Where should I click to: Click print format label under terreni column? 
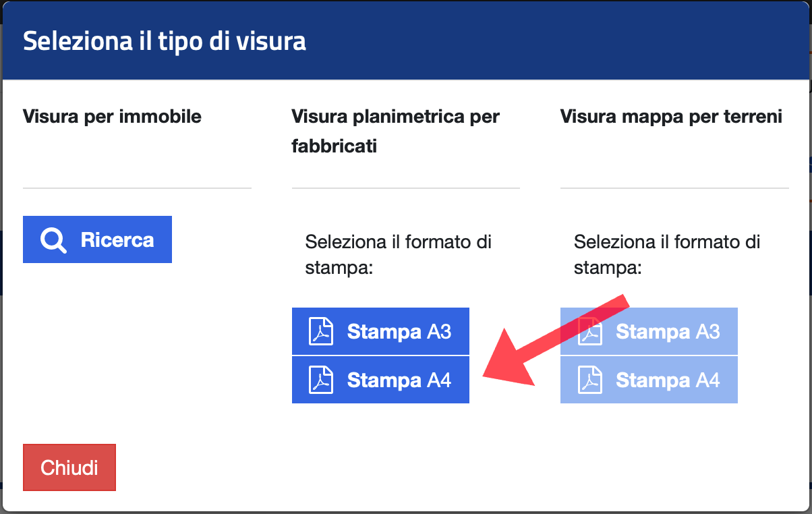[x=667, y=255]
